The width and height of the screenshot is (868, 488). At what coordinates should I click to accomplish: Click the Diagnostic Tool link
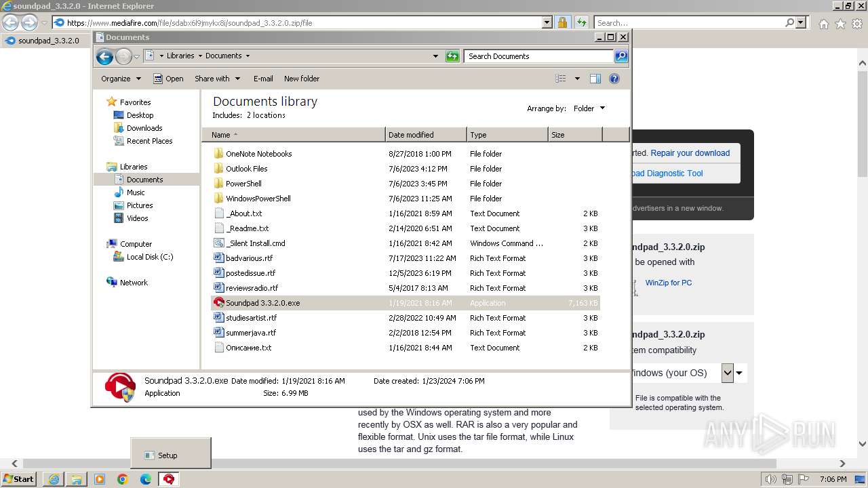click(x=667, y=174)
